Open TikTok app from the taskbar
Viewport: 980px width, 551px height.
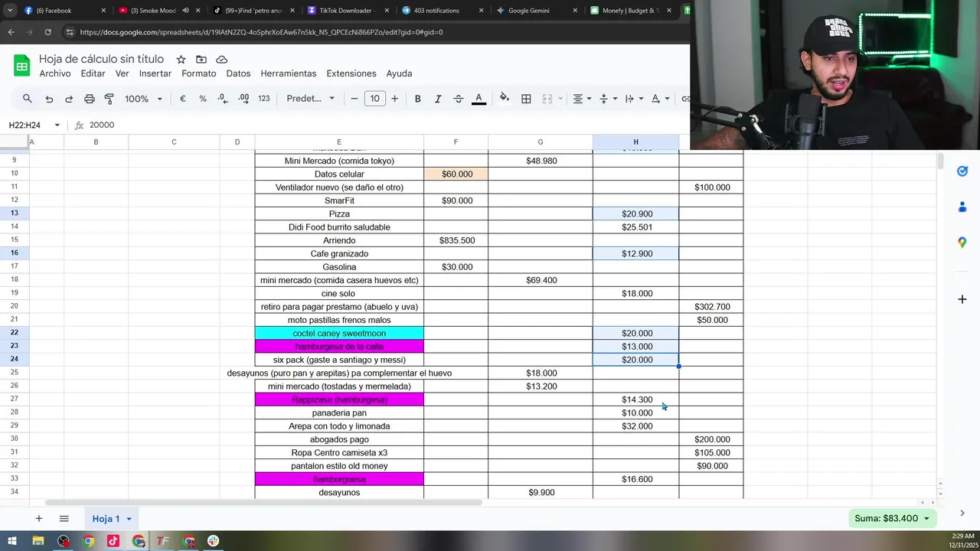click(113, 541)
